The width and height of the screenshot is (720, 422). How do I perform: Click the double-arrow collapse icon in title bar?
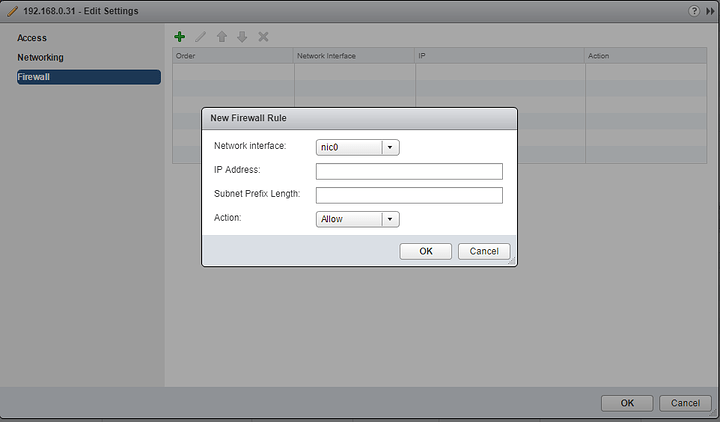coord(710,11)
